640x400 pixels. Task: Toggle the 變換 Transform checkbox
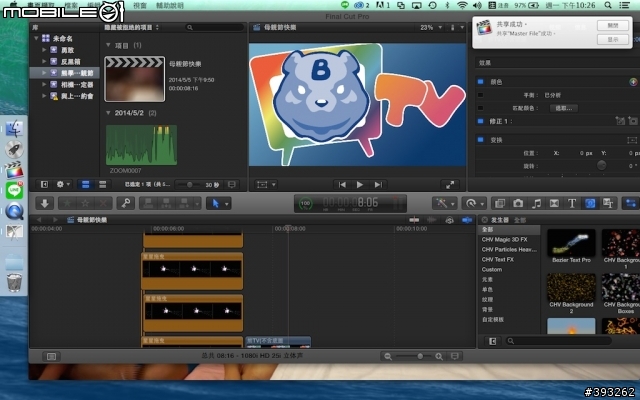[480, 140]
